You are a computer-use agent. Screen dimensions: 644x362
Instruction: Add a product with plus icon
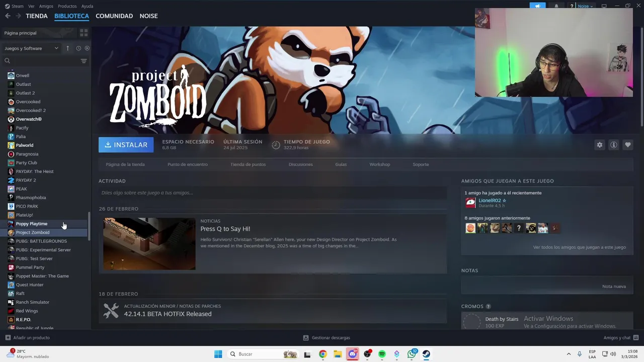[x=8, y=338]
